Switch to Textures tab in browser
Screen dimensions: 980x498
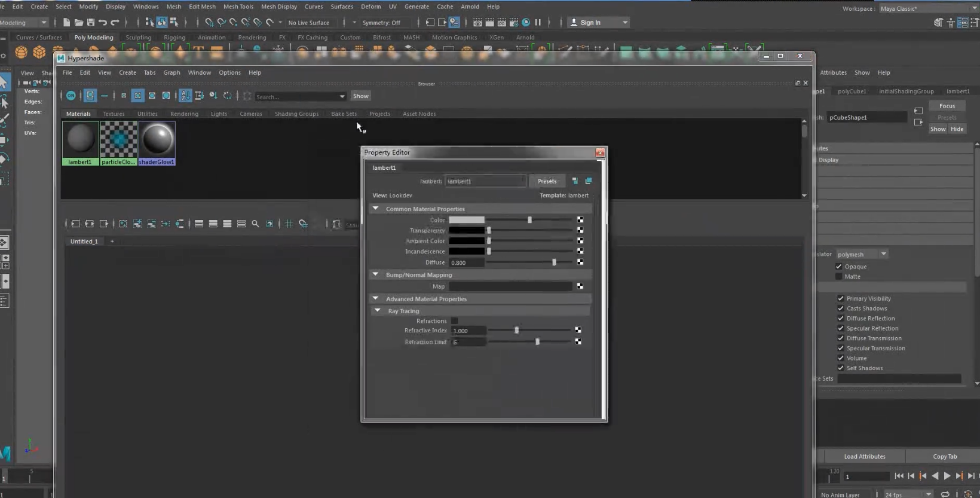click(114, 114)
